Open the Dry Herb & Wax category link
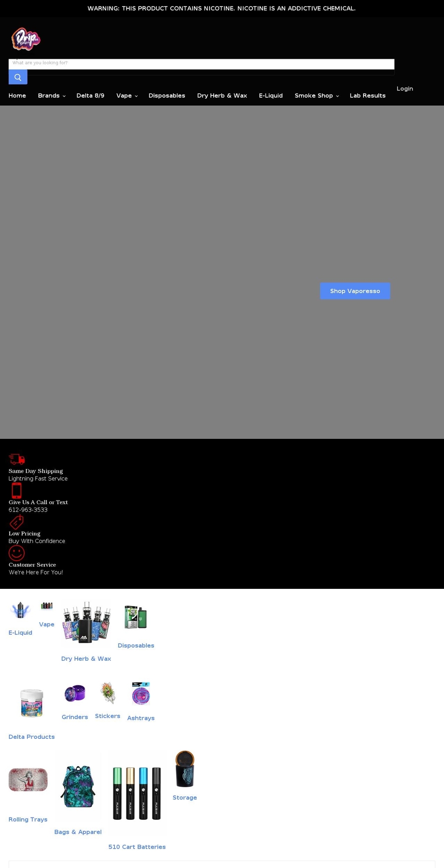Viewport: 444px width, 868px height. point(86,659)
